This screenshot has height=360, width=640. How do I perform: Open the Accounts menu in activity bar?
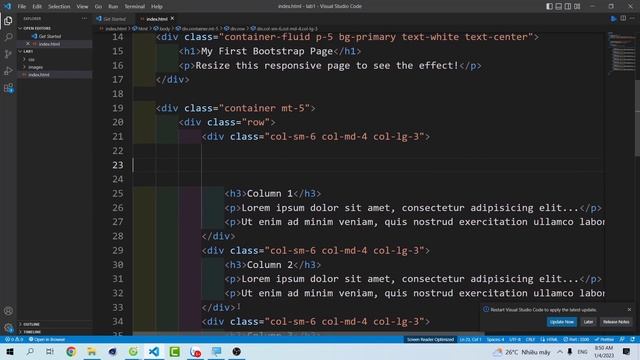coord(8,311)
